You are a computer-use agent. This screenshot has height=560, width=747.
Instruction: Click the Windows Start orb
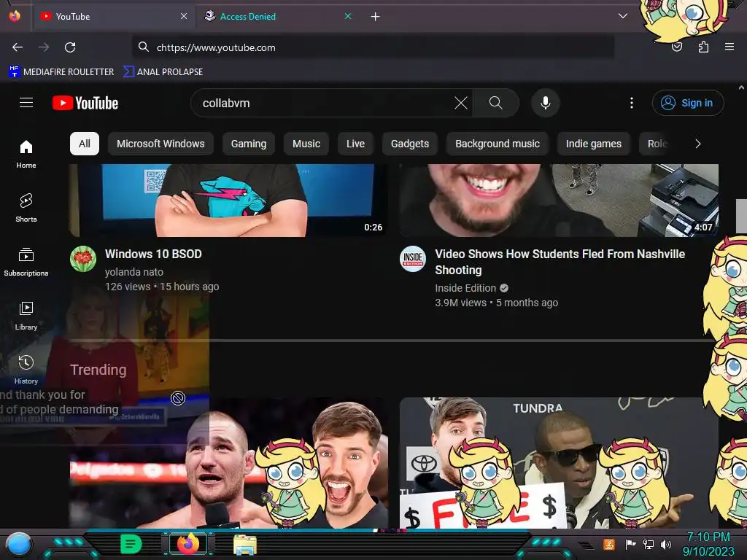pyautogui.click(x=19, y=544)
